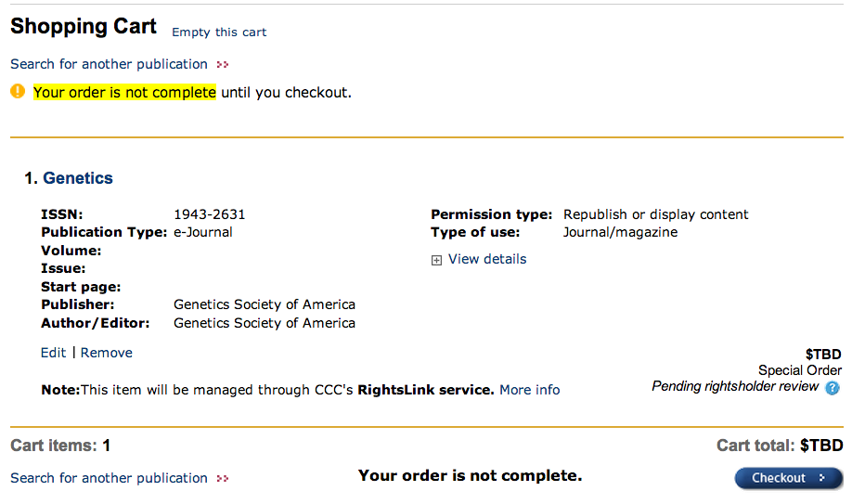Open top Search for another publication link
Screen dimensions: 852x504
(x=109, y=64)
